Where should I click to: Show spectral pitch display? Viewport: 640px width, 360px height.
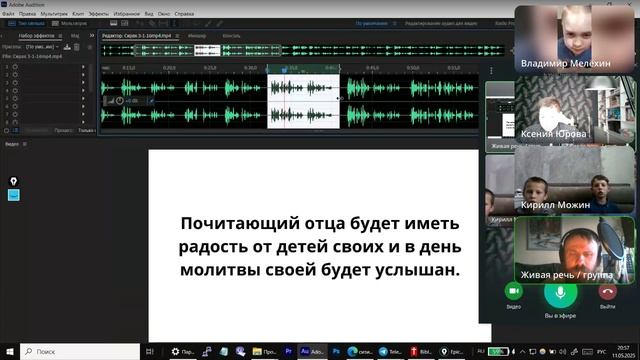(124, 24)
